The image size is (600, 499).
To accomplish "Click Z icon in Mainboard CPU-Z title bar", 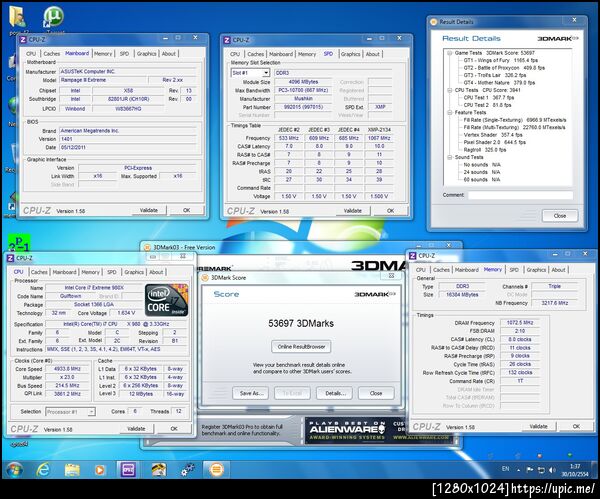I will tap(23, 39).
